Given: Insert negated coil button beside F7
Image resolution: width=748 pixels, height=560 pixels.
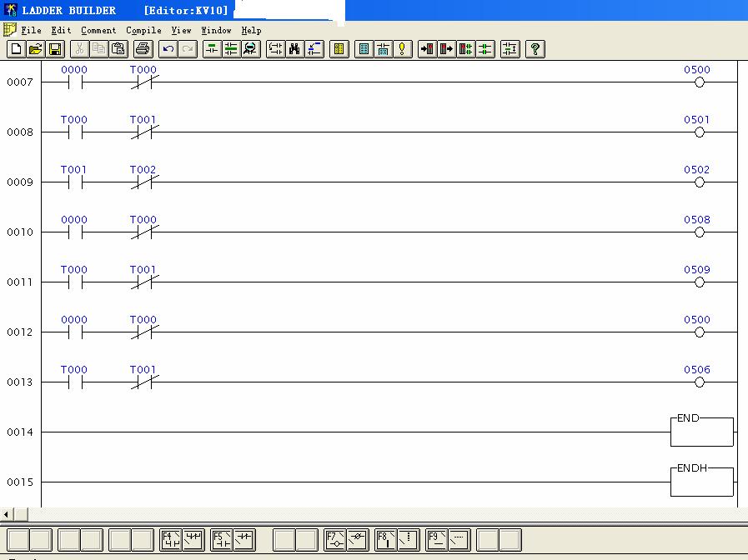Looking at the screenshot, I should (x=357, y=539).
